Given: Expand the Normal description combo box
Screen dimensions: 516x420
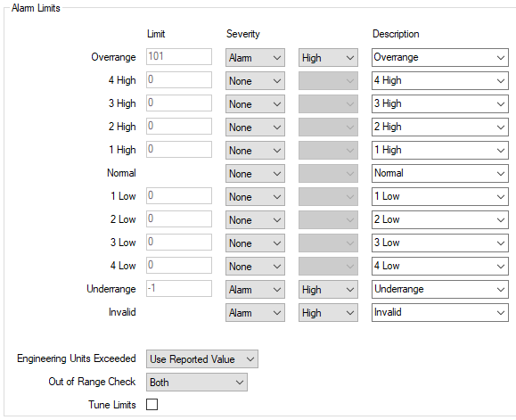Looking at the screenshot, I should (x=440, y=174).
